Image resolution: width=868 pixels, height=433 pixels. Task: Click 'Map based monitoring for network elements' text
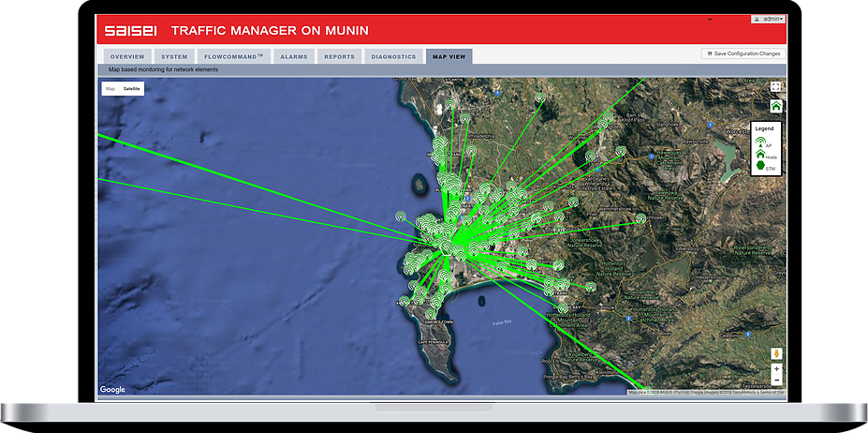point(163,70)
